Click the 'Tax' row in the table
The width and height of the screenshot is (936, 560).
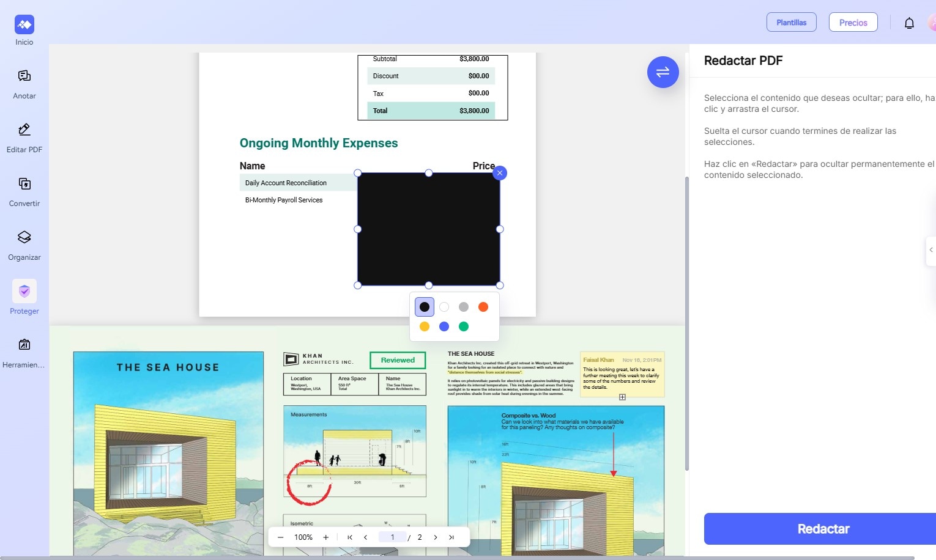[431, 93]
